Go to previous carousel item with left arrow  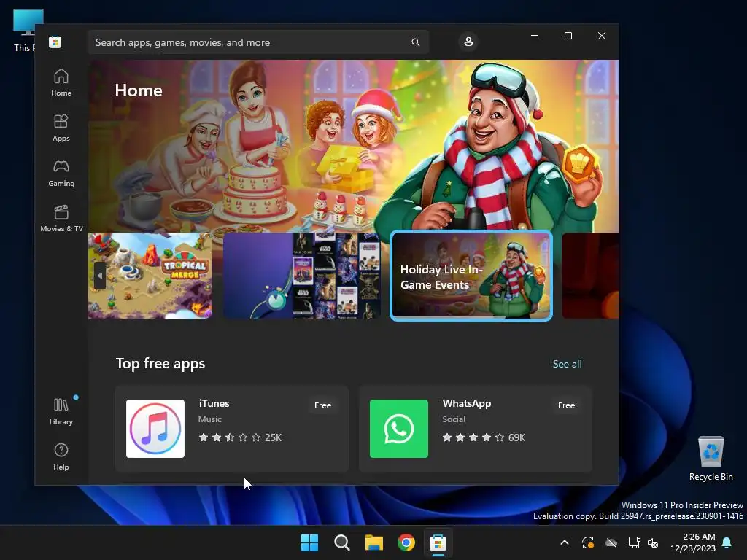click(99, 275)
